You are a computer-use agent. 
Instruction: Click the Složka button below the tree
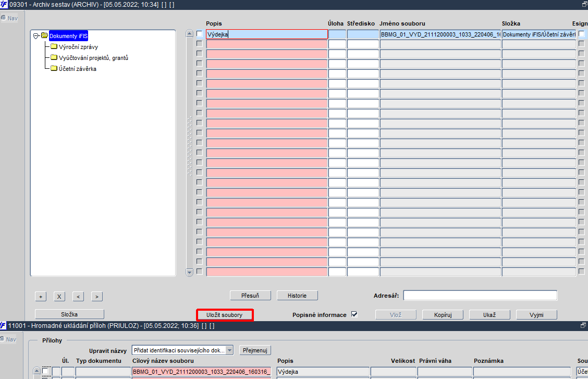click(69, 314)
